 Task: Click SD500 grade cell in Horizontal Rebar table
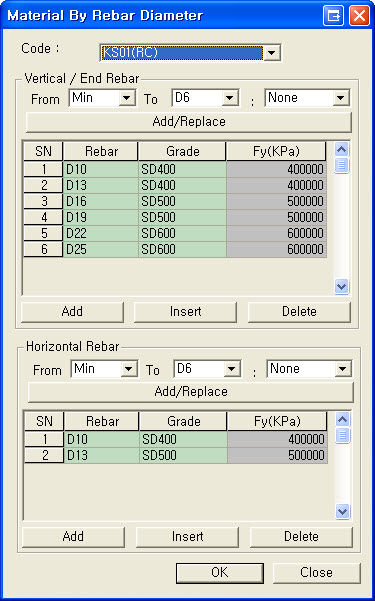coord(183,455)
